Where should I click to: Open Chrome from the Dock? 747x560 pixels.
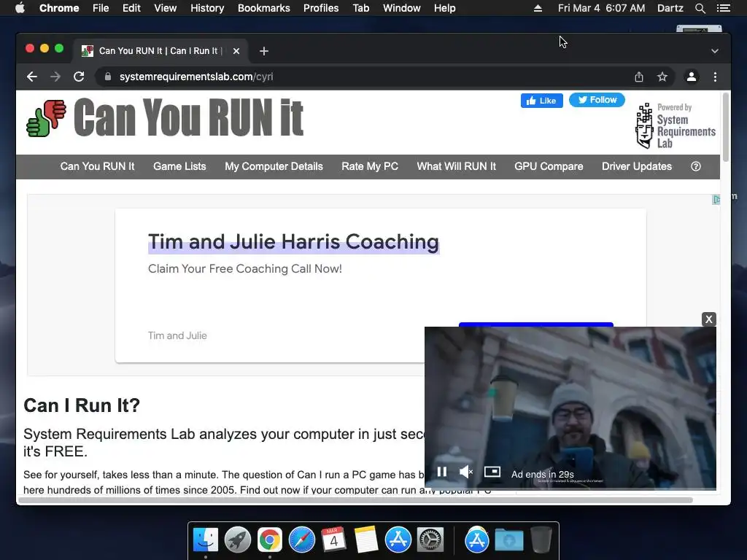coord(270,540)
